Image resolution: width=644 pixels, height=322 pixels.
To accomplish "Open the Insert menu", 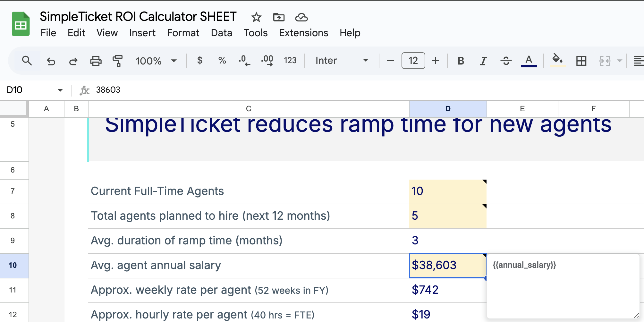I will 142,33.
